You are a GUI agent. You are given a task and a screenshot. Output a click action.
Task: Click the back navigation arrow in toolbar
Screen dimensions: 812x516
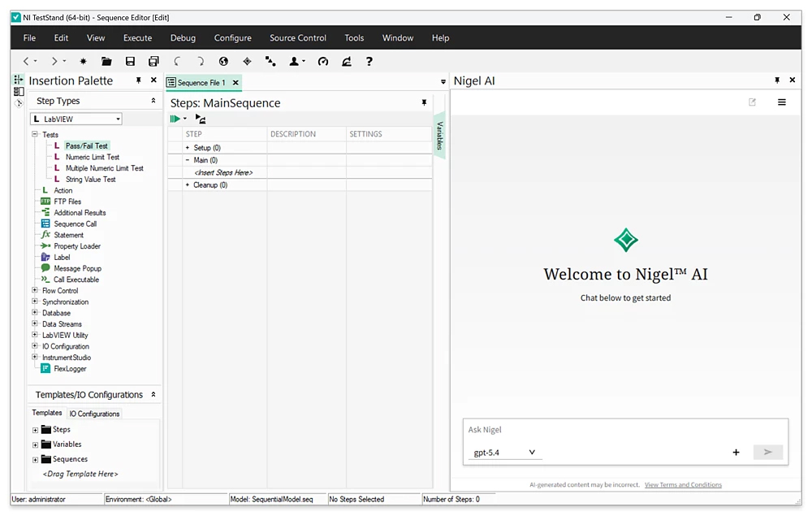pos(26,61)
